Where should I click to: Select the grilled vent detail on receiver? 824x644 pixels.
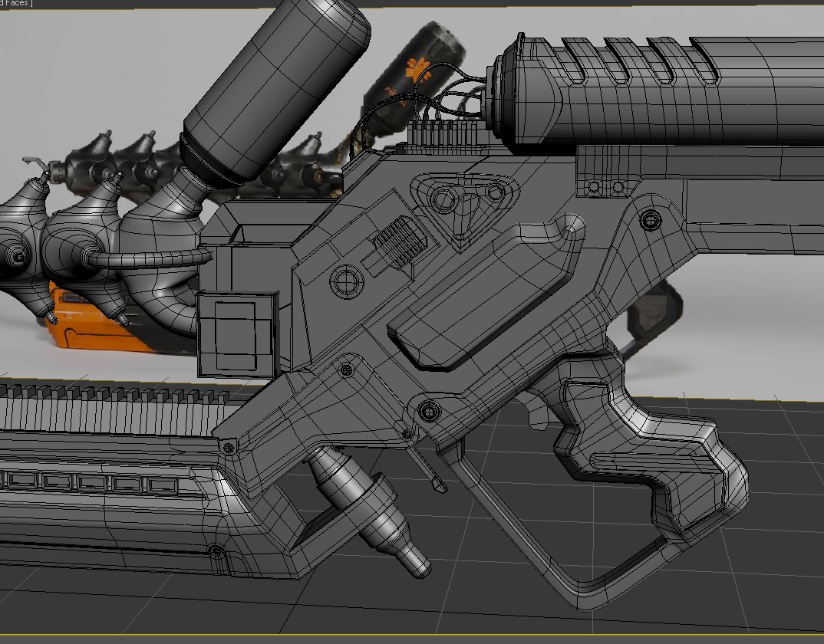pyautogui.click(x=400, y=244)
